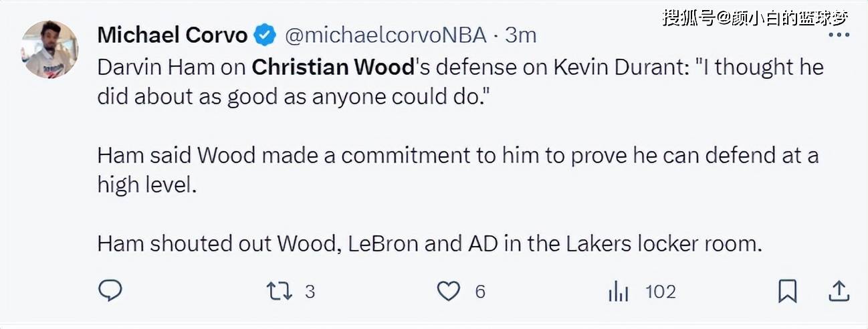
Task: Open view analytics bar chart icon
Action: click(618, 292)
